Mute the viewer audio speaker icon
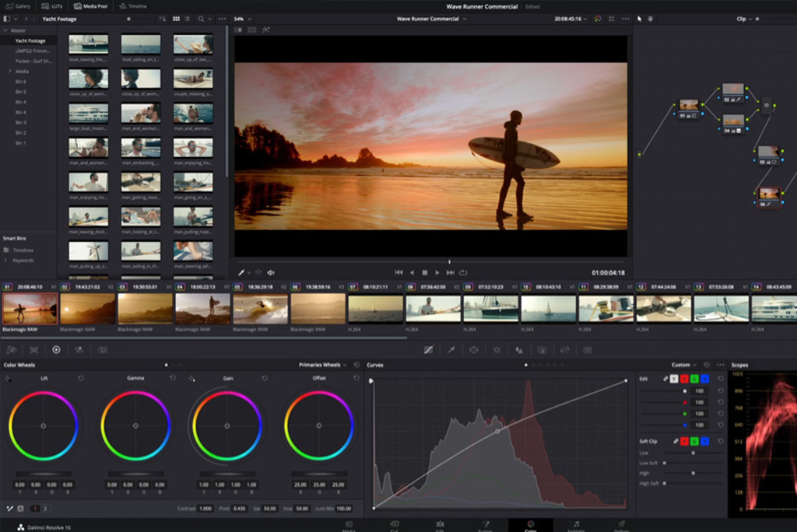Screen dimensions: 797x532 (x=271, y=272)
